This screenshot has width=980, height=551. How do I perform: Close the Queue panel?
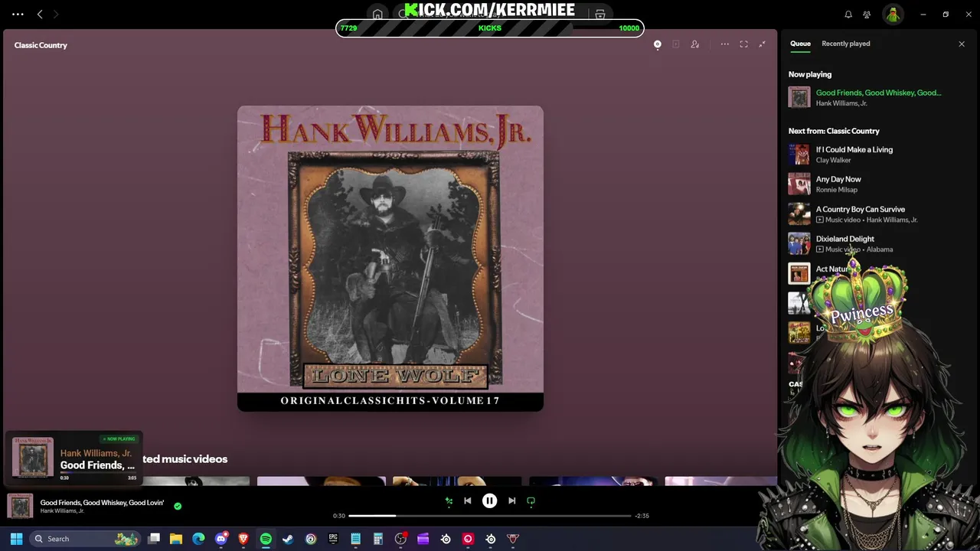click(962, 44)
